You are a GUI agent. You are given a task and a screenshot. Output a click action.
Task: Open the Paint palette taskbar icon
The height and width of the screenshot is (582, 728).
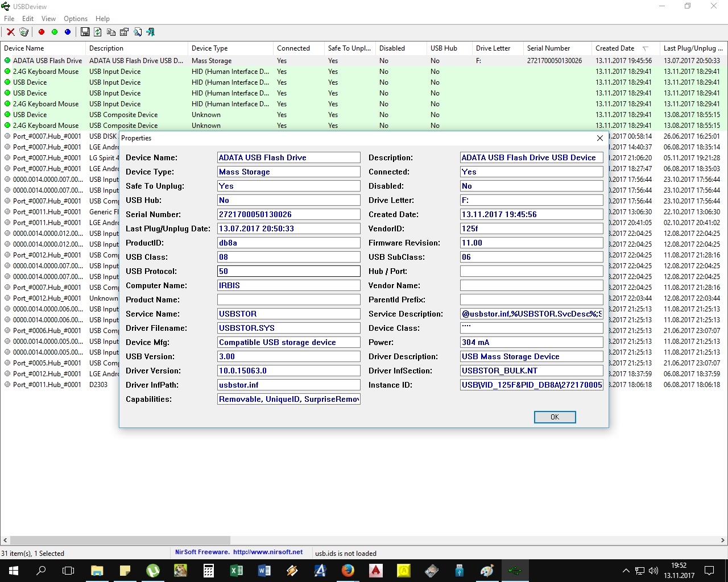[x=487, y=571]
